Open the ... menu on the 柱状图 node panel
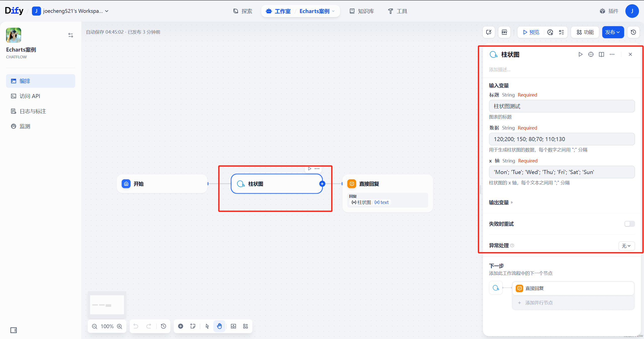Screen dimensions: 644x339 coord(612,54)
